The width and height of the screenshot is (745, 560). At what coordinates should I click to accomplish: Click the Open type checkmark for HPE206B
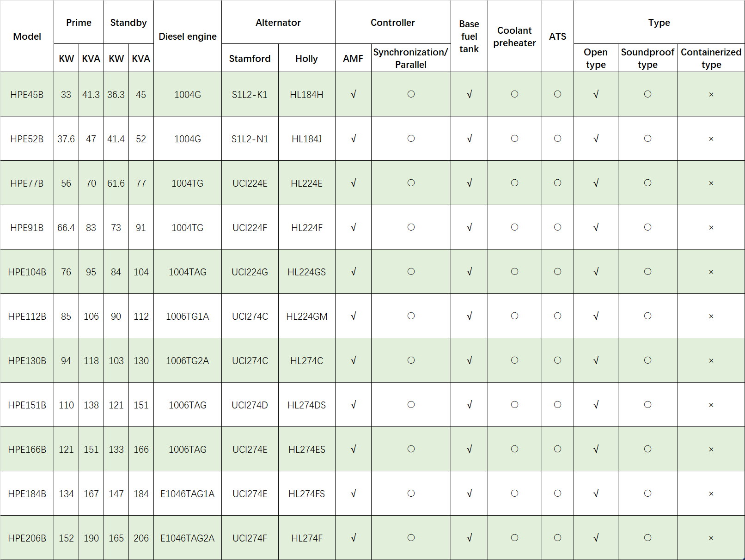coord(596,538)
